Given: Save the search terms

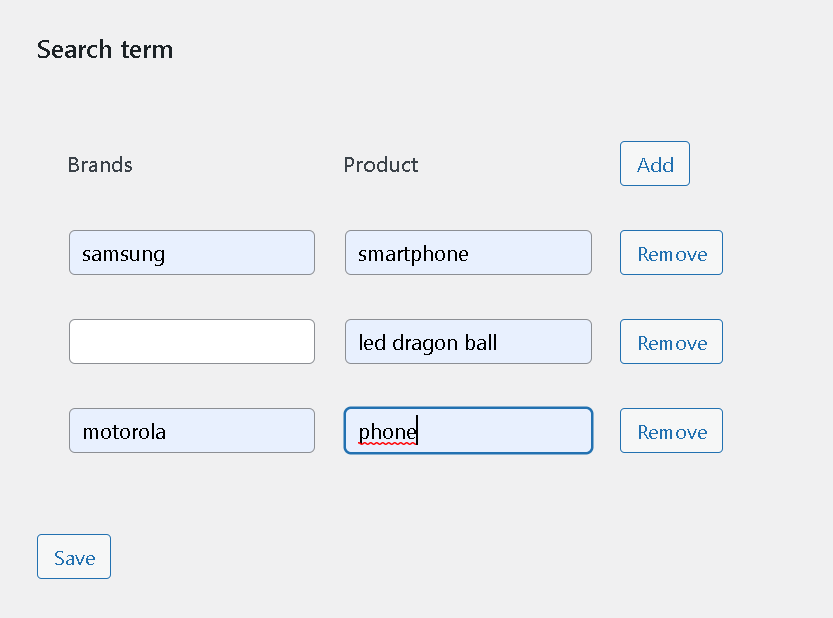Looking at the screenshot, I should pos(74,557).
